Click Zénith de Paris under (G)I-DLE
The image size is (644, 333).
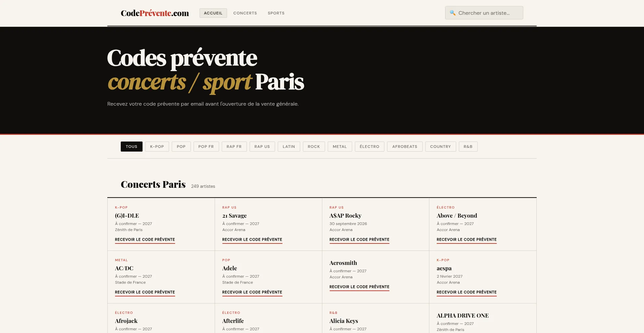point(129,230)
